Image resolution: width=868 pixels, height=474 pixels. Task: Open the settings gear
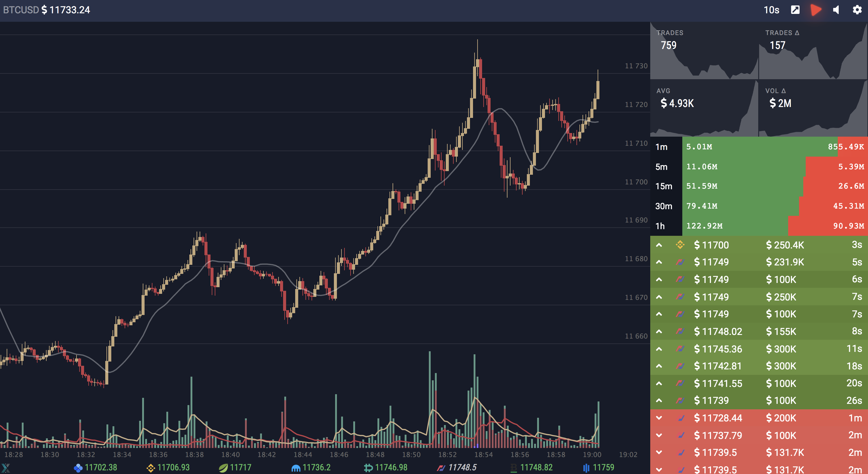pyautogui.click(x=857, y=10)
